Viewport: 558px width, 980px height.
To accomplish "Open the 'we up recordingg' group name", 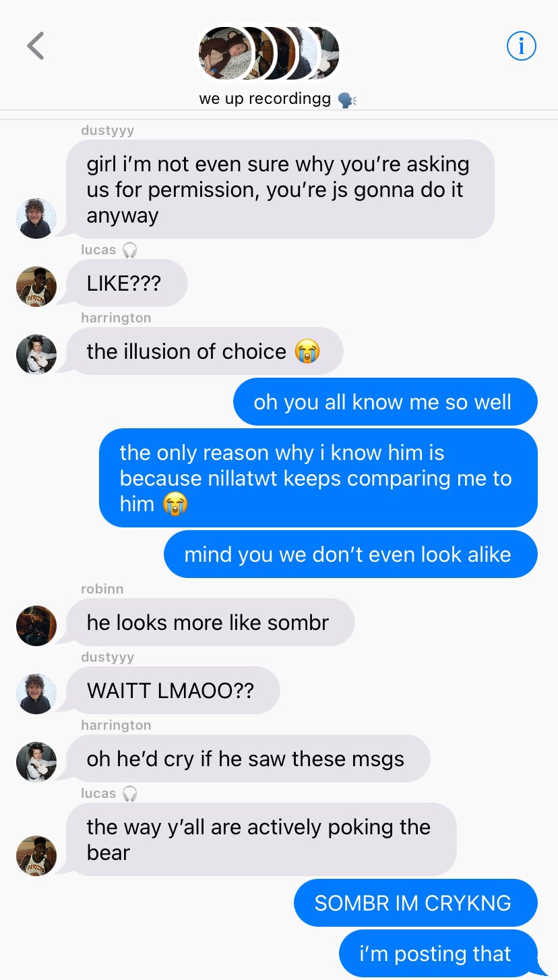I will (265, 98).
